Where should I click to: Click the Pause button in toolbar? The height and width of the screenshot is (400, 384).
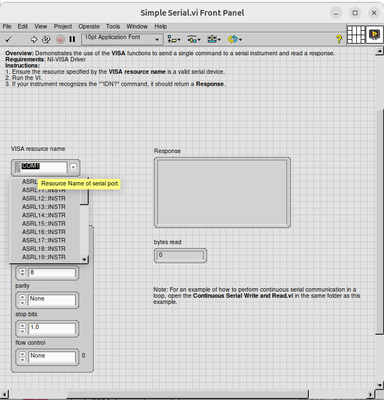click(x=72, y=39)
